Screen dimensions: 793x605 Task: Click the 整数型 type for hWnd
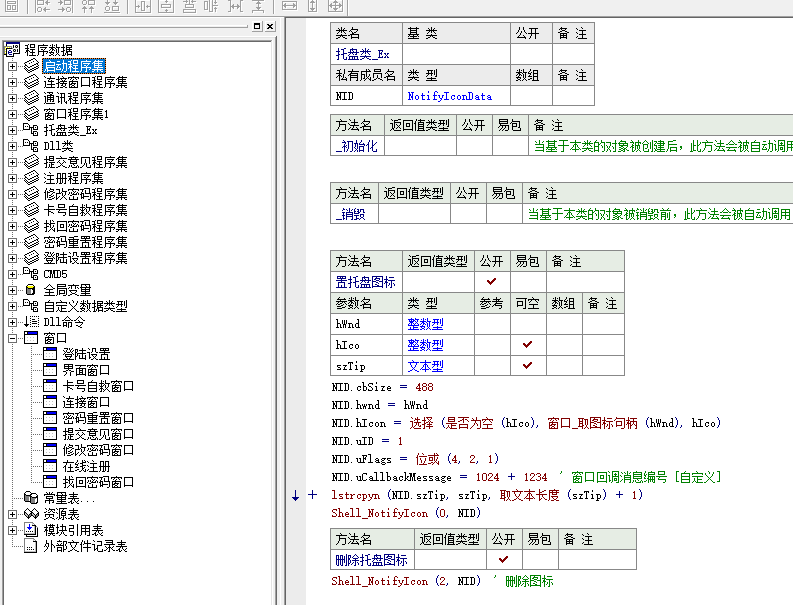[425, 324]
